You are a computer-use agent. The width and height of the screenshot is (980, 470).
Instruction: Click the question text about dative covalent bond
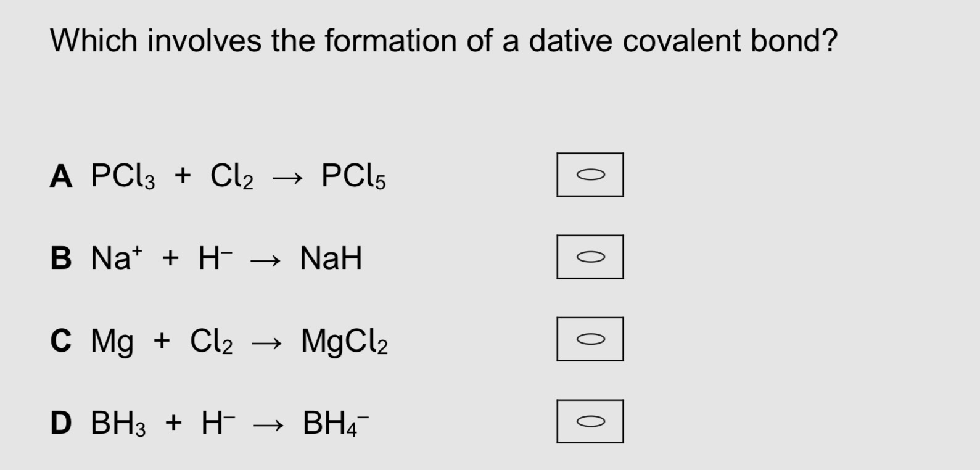coord(443,41)
